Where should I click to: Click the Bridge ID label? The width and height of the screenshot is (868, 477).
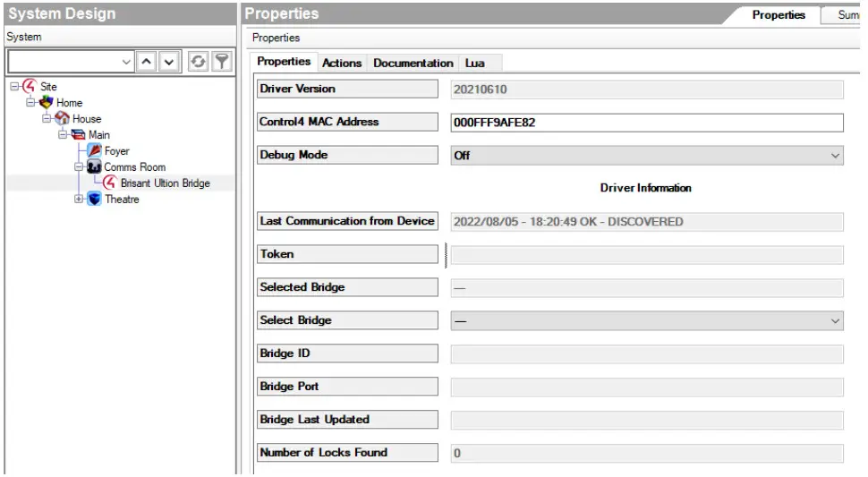pos(347,353)
